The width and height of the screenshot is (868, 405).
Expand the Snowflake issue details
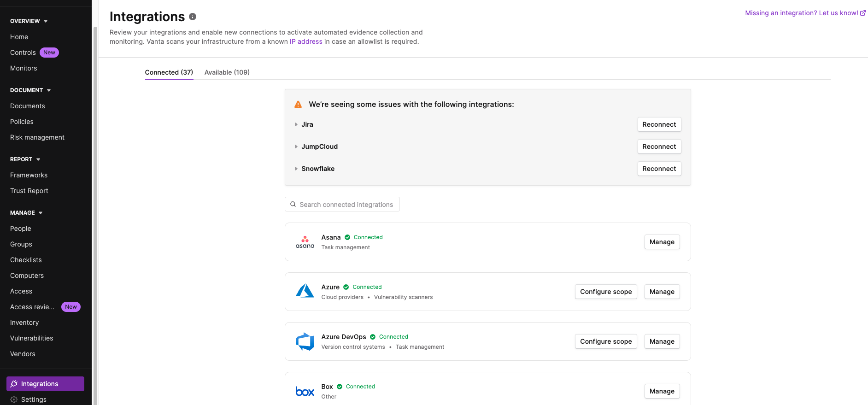click(x=296, y=169)
